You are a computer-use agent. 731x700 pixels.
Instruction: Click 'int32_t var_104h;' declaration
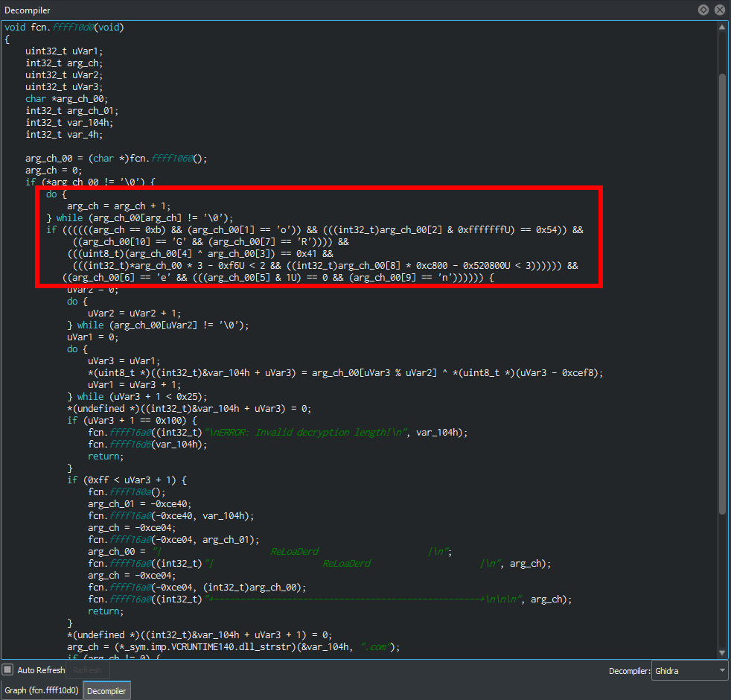pyautogui.click(x=69, y=122)
